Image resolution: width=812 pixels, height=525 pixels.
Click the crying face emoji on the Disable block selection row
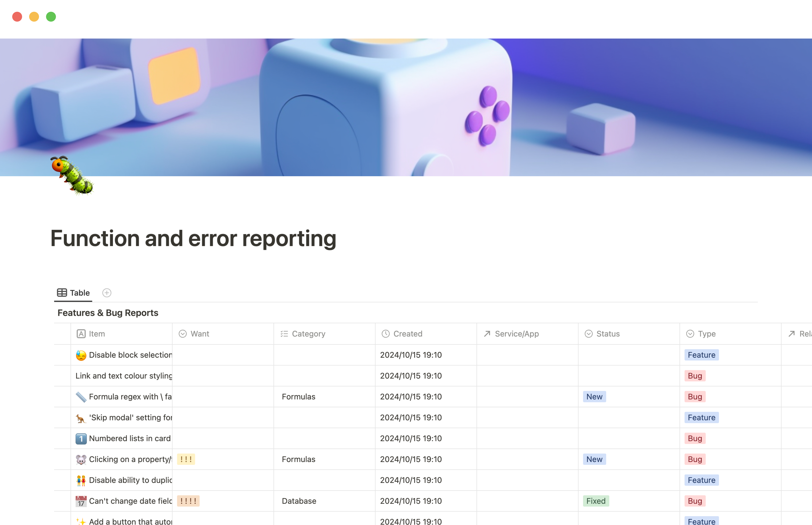coord(81,355)
